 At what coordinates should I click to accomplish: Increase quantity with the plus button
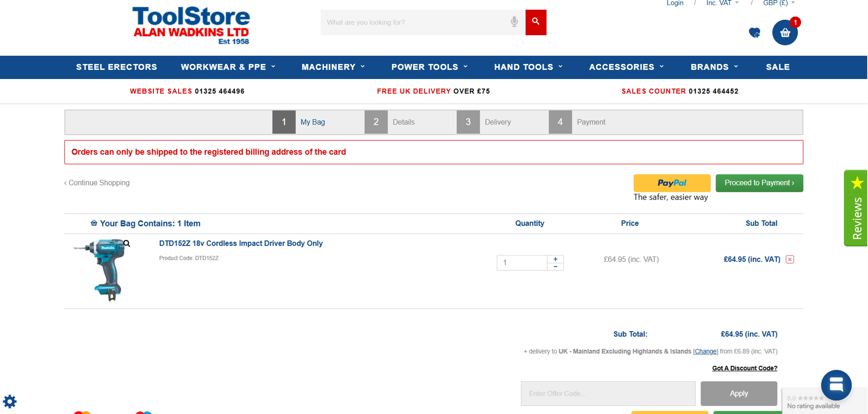(555, 259)
